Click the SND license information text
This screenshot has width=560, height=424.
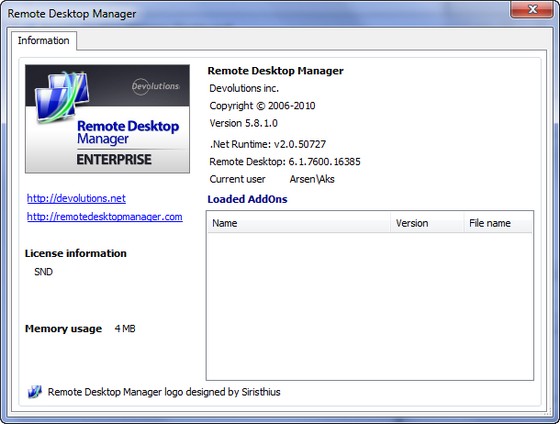tap(44, 272)
